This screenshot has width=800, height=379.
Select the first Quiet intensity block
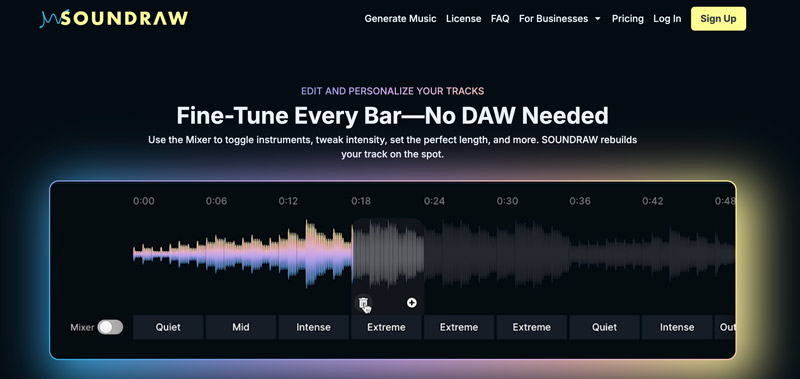point(168,327)
